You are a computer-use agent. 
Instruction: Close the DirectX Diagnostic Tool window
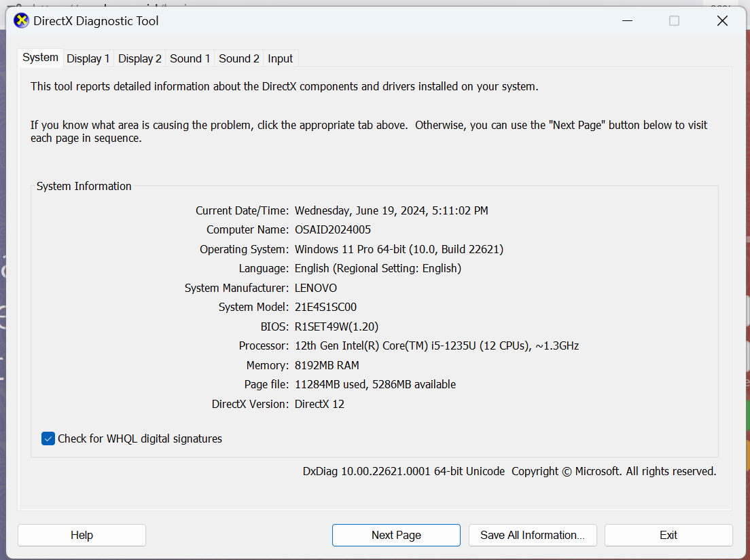pos(722,21)
